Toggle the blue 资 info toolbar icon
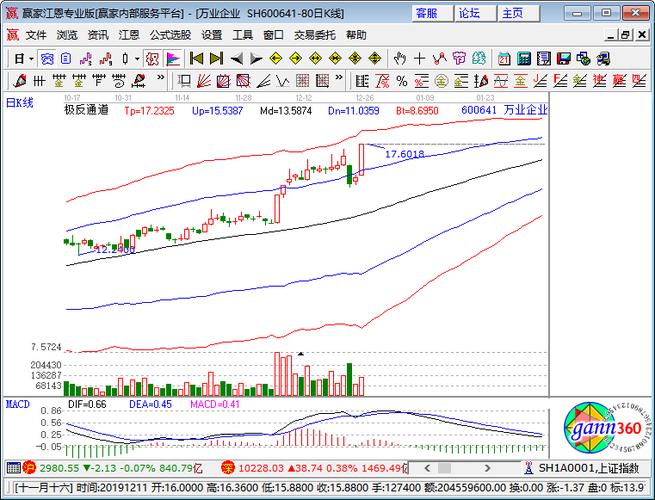The image size is (655, 500). [47, 59]
